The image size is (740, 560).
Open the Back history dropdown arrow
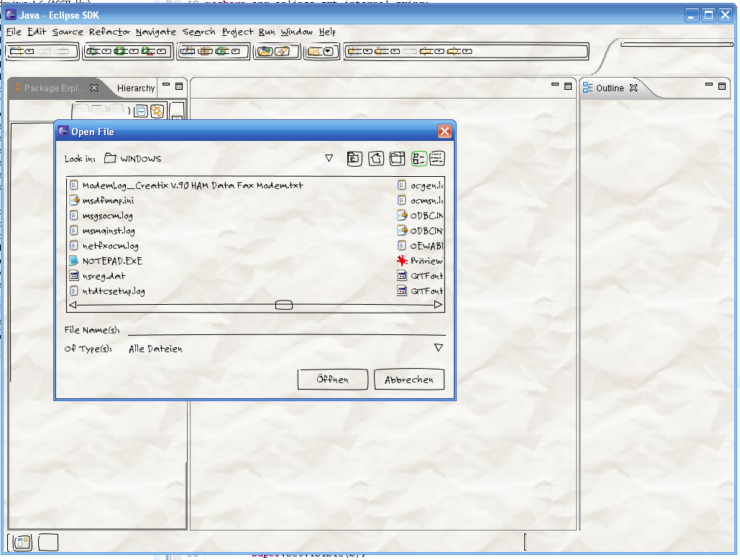(x=439, y=51)
